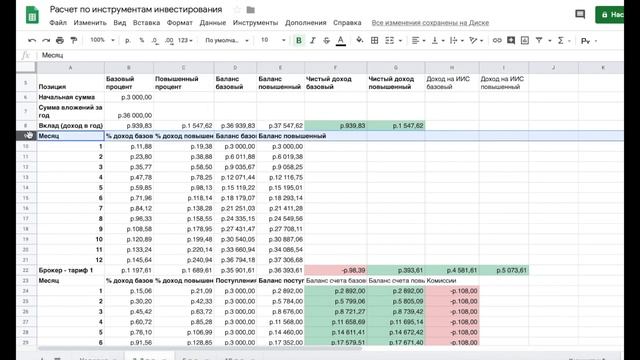This screenshot has height=360, width=640.
Task: Format as currency with the р. button
Action: [x=128, y=40]
